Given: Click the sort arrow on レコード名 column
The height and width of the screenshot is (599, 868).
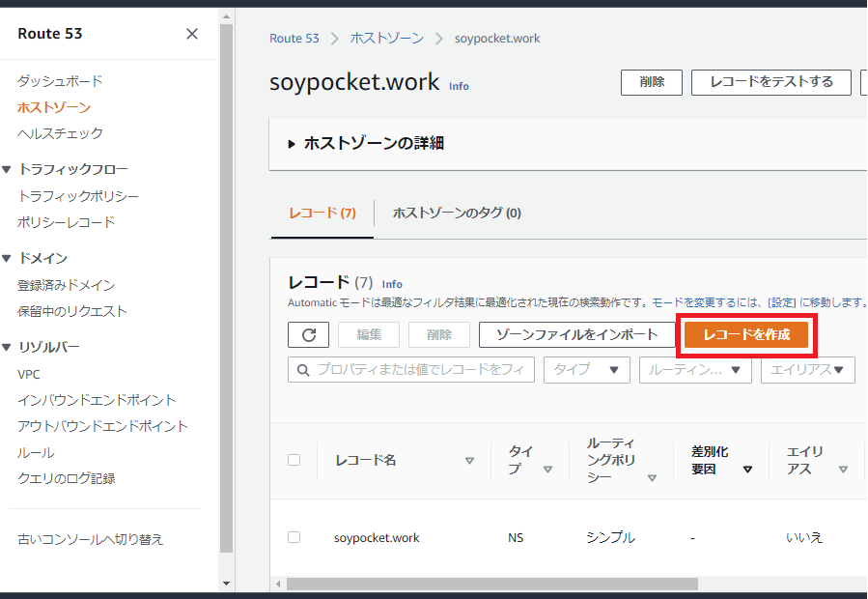Looking at the screenshot, I should pos(470,459).
